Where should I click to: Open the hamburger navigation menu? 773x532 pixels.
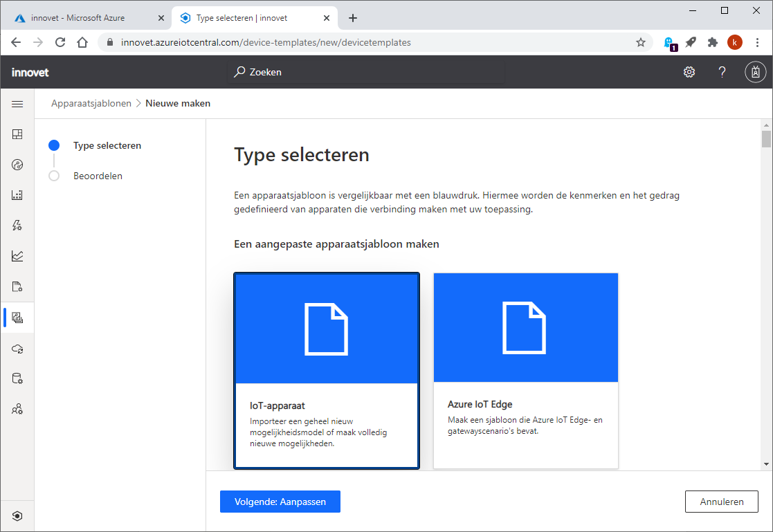[17, 104]
